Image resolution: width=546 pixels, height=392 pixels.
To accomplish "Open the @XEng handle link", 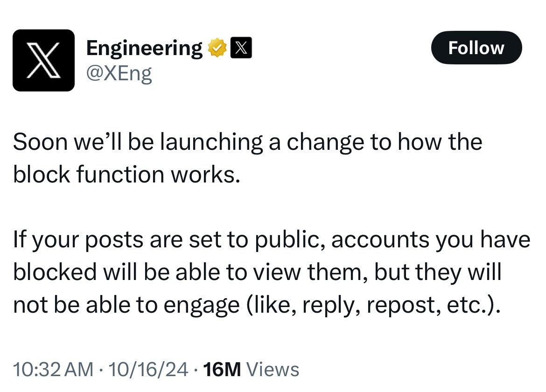I will coord(119,73).
